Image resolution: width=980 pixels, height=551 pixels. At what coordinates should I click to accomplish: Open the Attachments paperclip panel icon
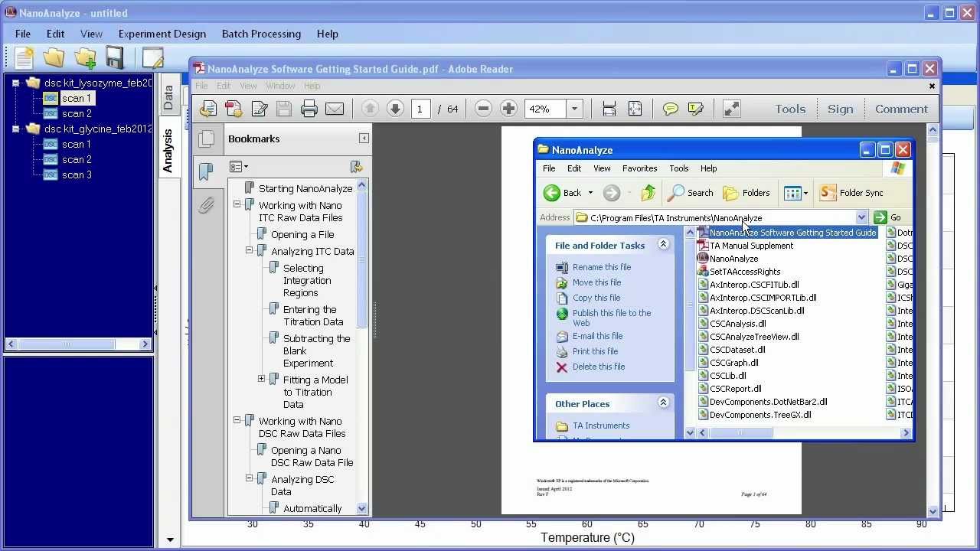click(206, 205)
